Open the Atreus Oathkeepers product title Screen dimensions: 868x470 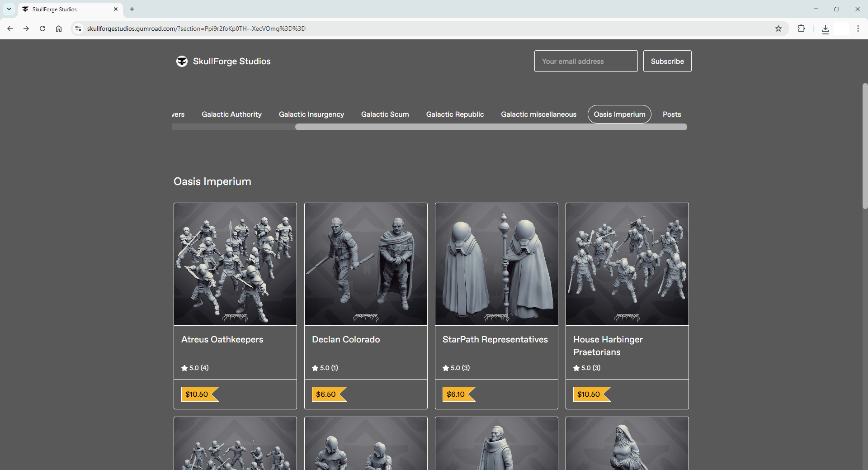click(222, 339)
